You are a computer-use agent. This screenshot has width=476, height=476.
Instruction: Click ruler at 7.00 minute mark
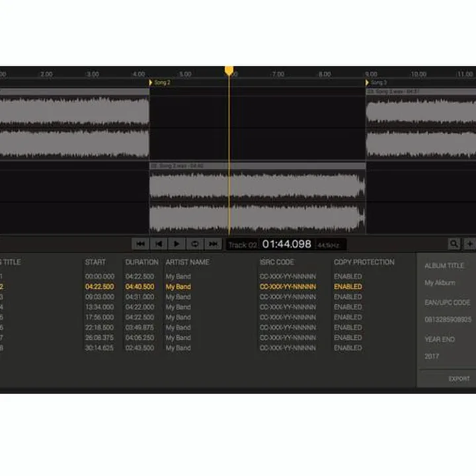pos(278,74)
